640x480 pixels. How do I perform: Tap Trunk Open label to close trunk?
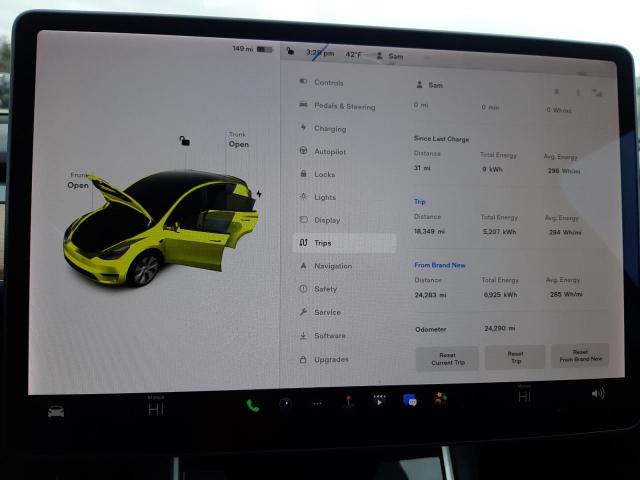(238, 140)
